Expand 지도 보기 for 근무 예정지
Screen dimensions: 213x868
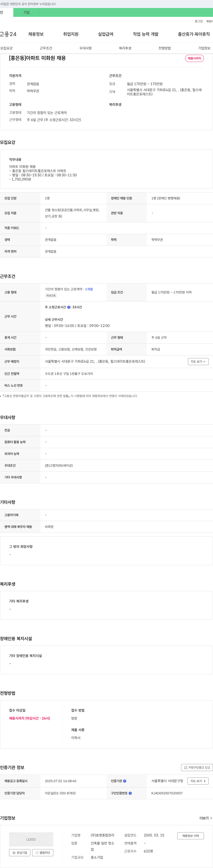pyautogui.click(x=198, y=362)
